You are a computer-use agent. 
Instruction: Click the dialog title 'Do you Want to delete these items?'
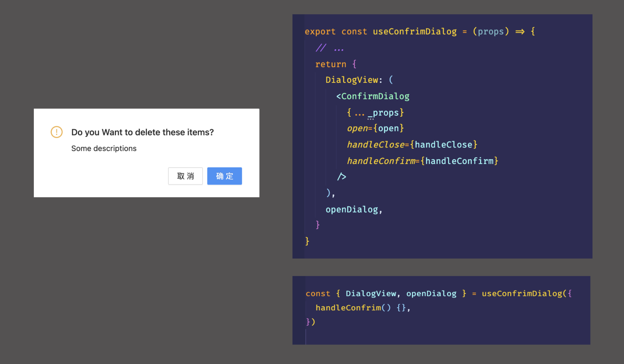pyautogui.click(x=142, y=132)
